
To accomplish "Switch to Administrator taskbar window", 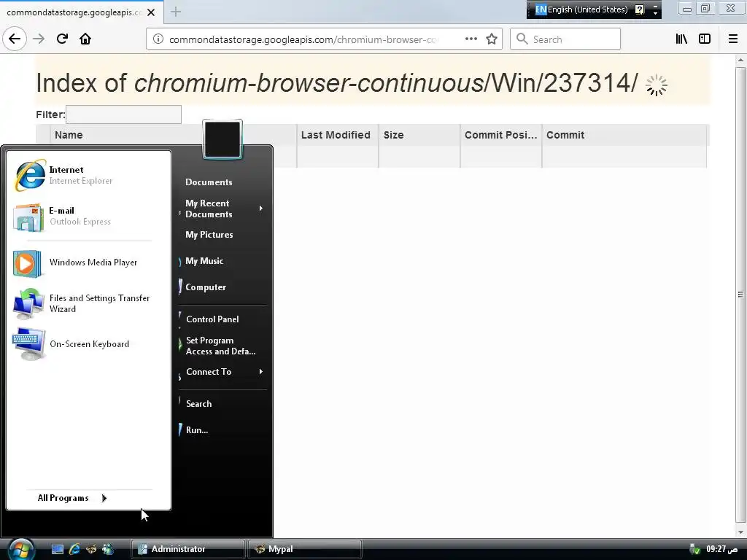I will 187,549.
